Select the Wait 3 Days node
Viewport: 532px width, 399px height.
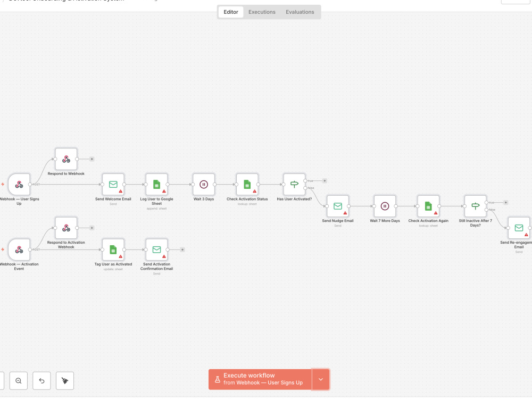tap(204, 184)
